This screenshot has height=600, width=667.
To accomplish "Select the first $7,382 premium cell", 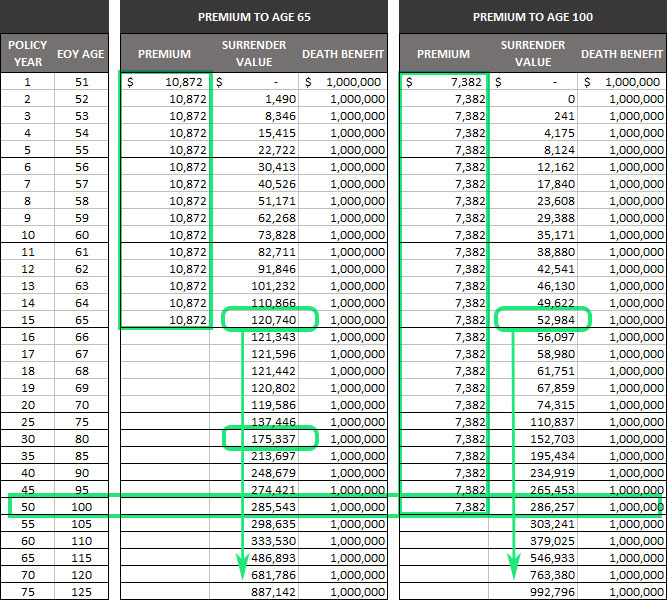I will pos(444,82).
